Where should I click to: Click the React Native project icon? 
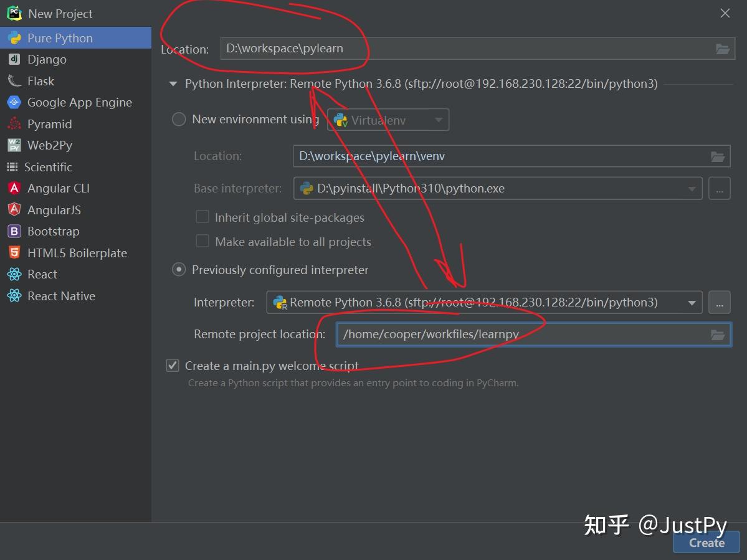tap(14, 296)
